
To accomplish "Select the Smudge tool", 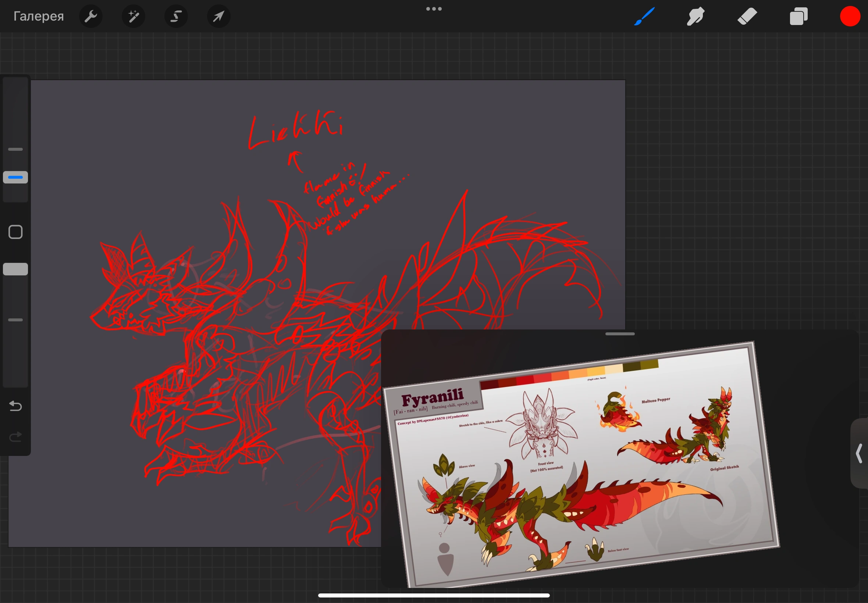I will pos(696,17).
